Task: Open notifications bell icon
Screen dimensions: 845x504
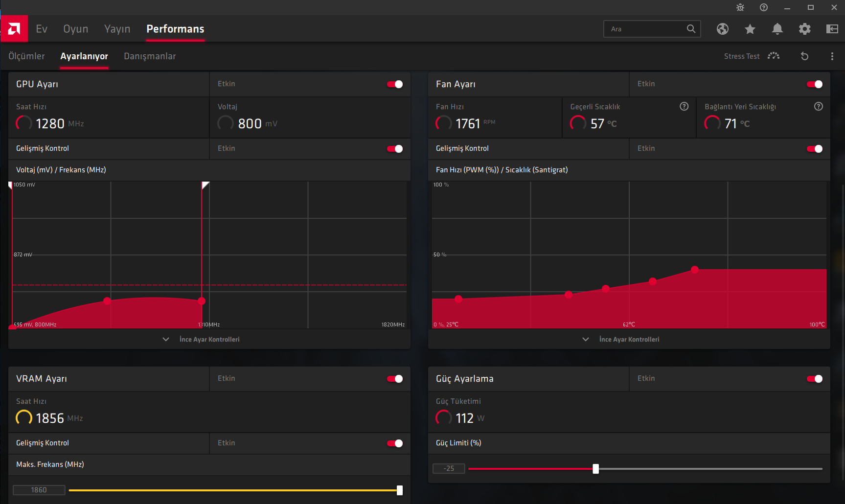Action: point(777,29)
